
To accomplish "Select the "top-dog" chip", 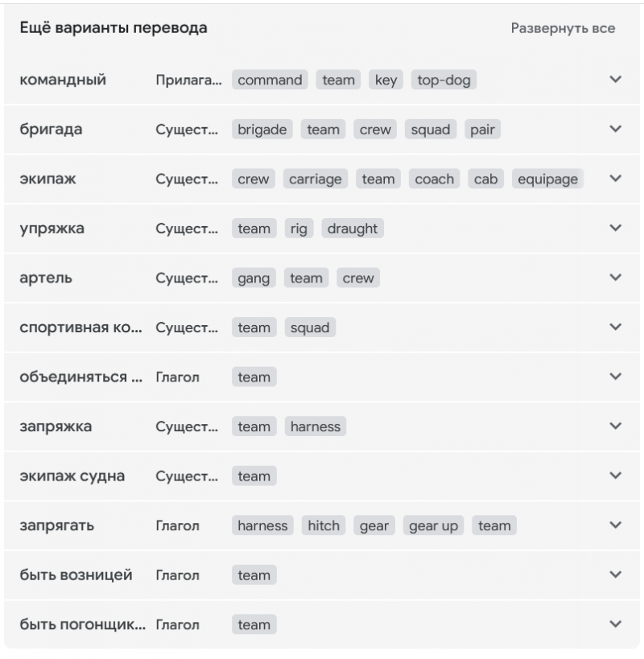I will coord(444,80).
